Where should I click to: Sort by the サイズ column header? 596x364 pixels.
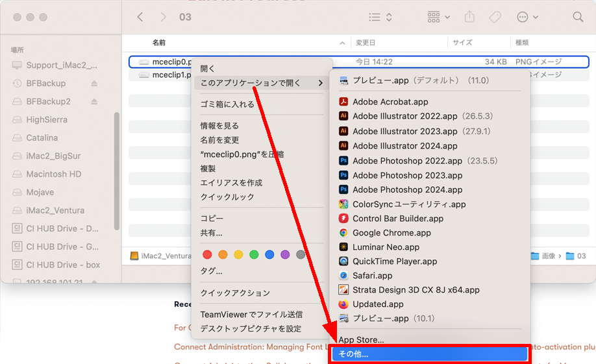pos(462,43)
